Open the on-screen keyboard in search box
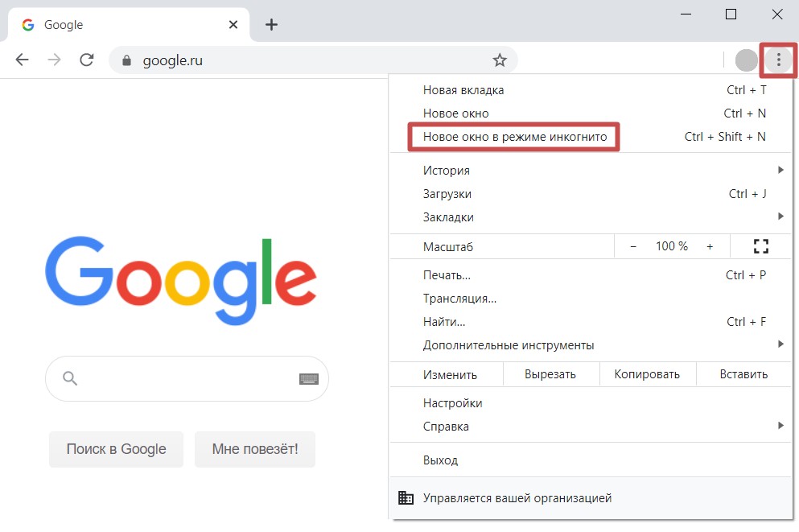799x532 pixels. (309, 379)
